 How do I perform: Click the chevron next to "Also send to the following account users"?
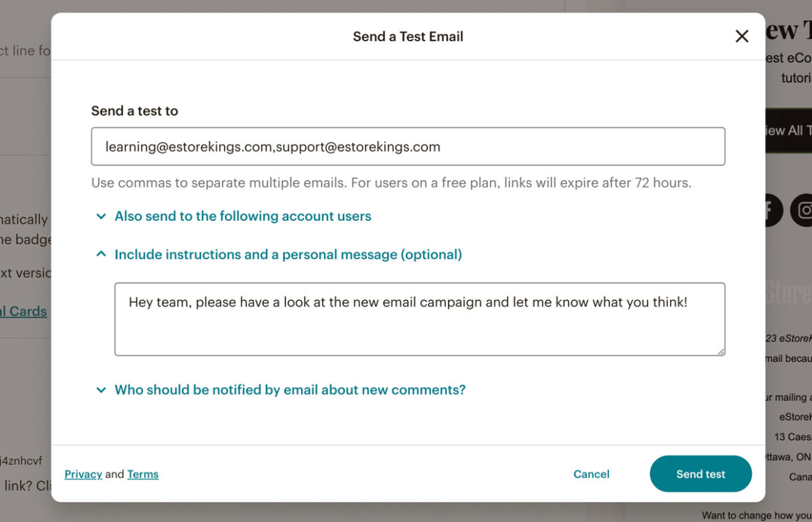pyautogui.click(x=101, y=216)
